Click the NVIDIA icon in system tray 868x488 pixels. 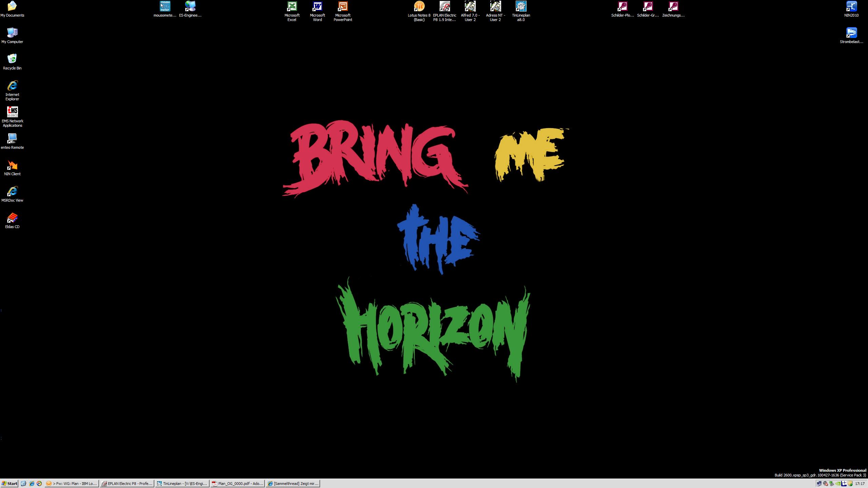[x=838, y=484]
